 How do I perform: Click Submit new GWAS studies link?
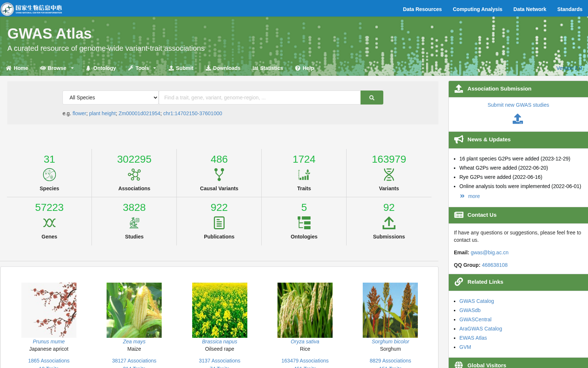tap(518, 105)
